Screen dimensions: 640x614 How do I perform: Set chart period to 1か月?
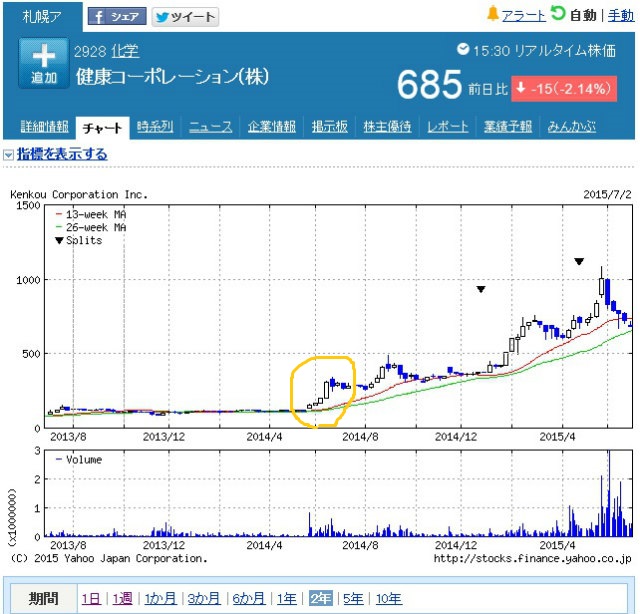tap(161, 599)
